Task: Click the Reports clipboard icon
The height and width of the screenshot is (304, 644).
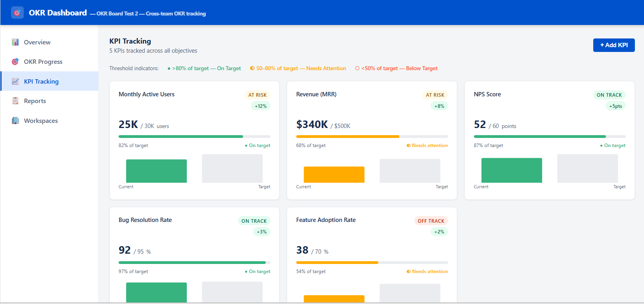Action: [x=15, y=101]
